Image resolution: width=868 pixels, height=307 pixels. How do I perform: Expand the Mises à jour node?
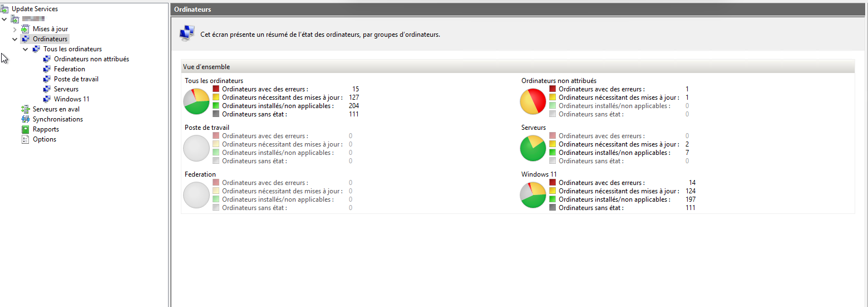[x=15, y=29]
